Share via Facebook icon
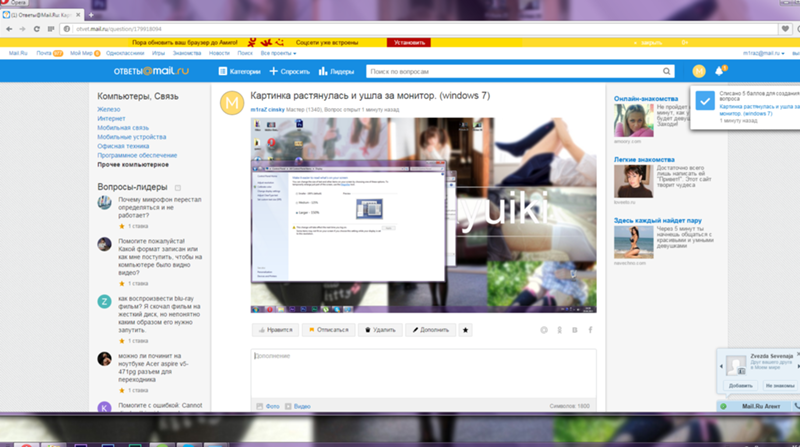 click(590, 330)
